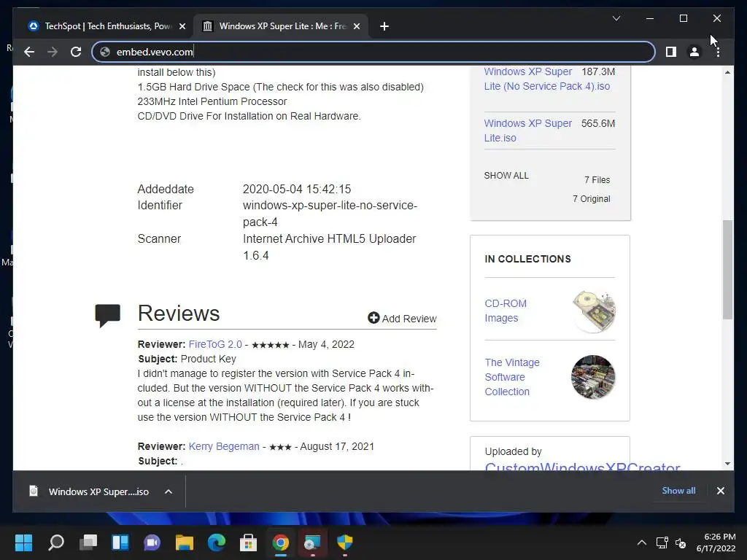The height and width of the screenshot is (560, 747).
Task: Close the TechSpot tab
Action: [182, 26]
